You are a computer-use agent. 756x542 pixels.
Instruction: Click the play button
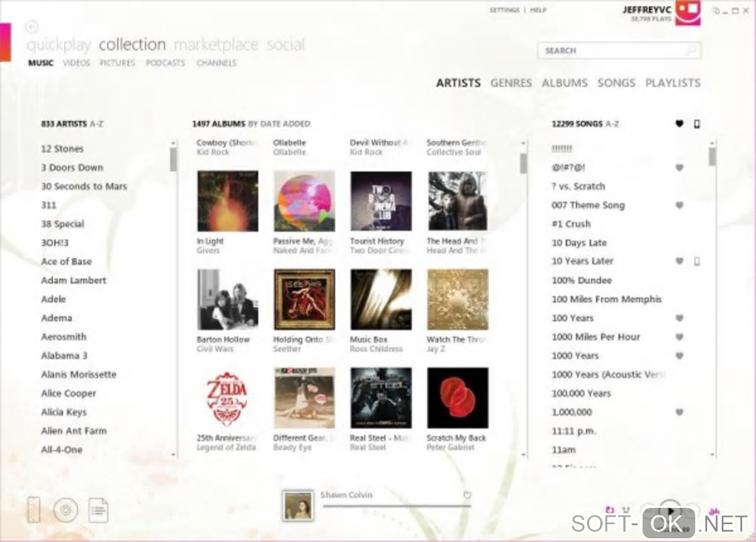(671, 512)
